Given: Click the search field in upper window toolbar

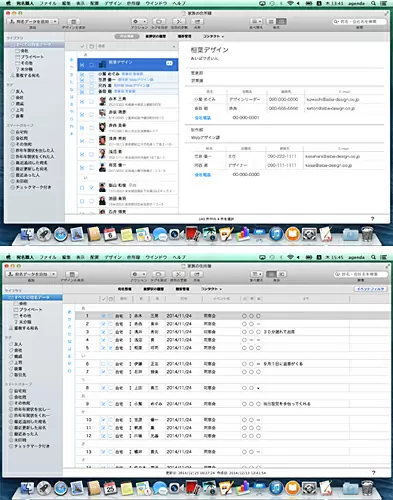Looking at the screenshot, I should 360,22.
